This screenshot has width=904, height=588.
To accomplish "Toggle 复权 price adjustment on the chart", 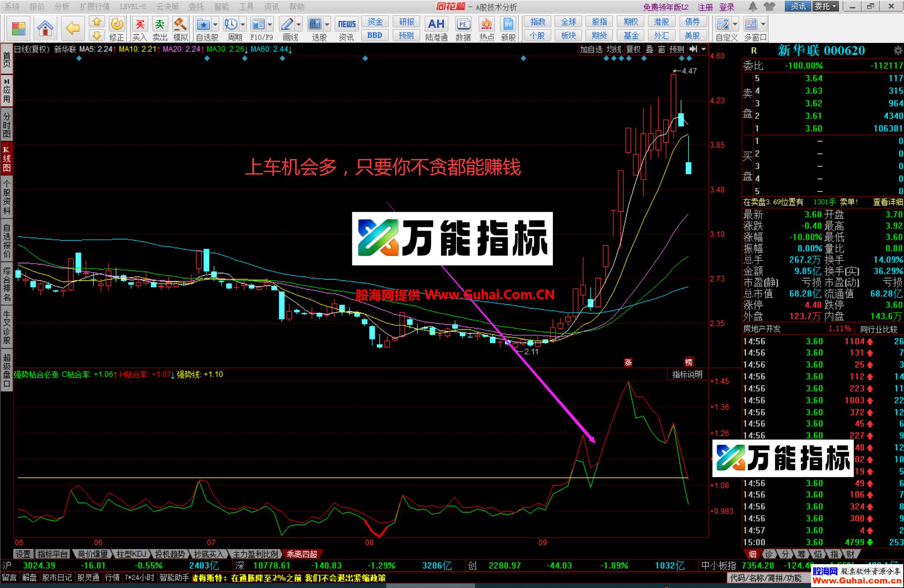I will (633, 49).
